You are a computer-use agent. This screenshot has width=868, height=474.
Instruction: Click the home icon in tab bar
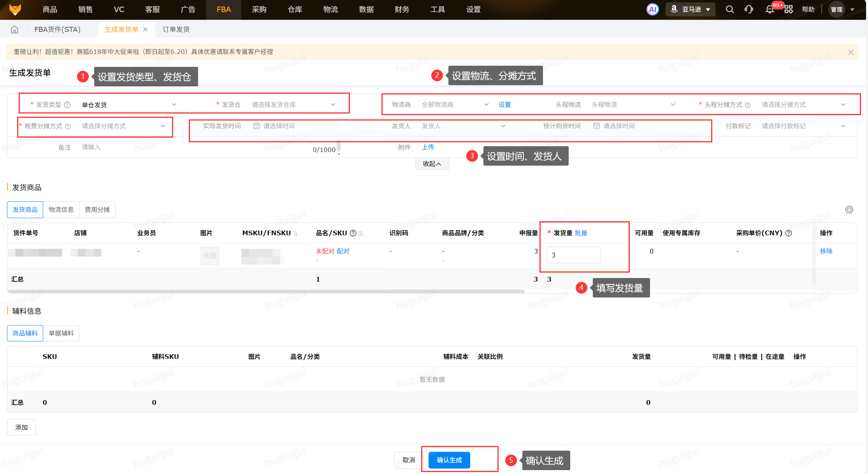tap(14, 30)
